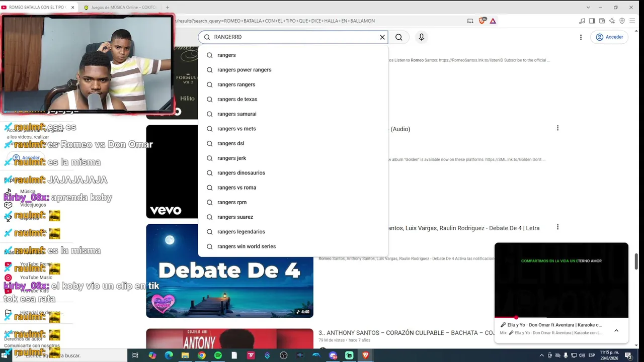
Task: Open the Antony Santos video thumbnail
Action: [x=229, y=338]
